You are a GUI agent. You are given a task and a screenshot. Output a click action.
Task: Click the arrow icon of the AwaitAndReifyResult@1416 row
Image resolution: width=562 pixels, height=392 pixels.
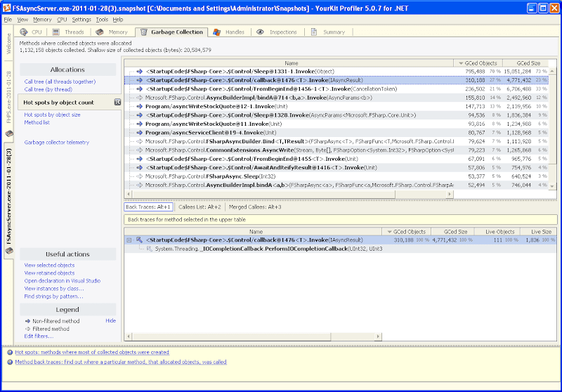pos(139,168)
